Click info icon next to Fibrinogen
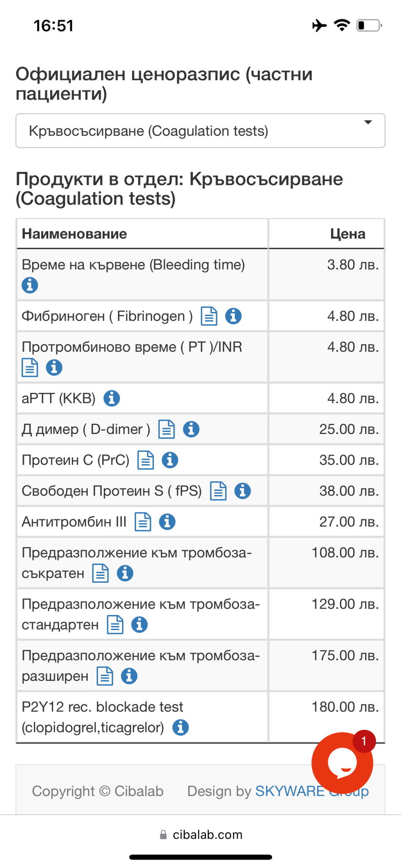The width and height of the screenshot is (401, 868). click(234, 316)
